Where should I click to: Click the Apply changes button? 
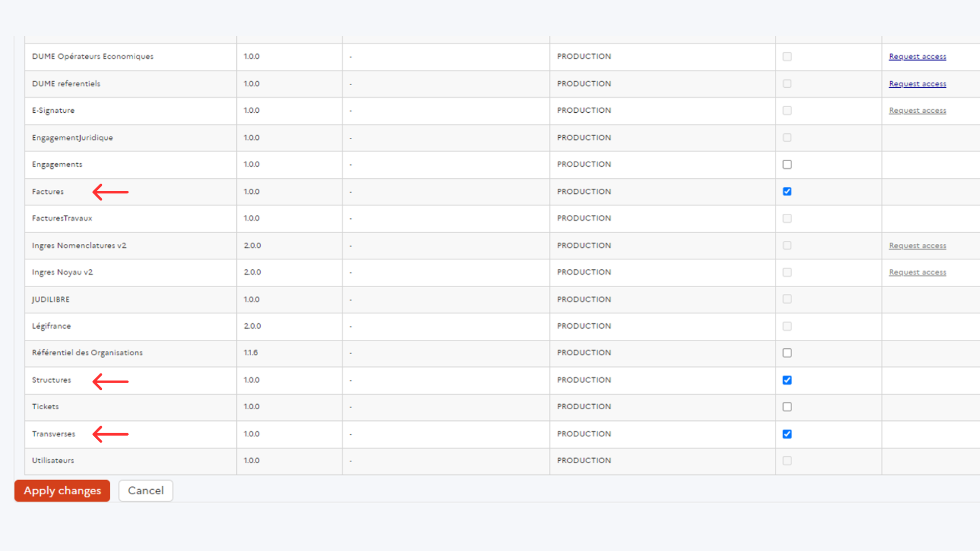point(62,491)
